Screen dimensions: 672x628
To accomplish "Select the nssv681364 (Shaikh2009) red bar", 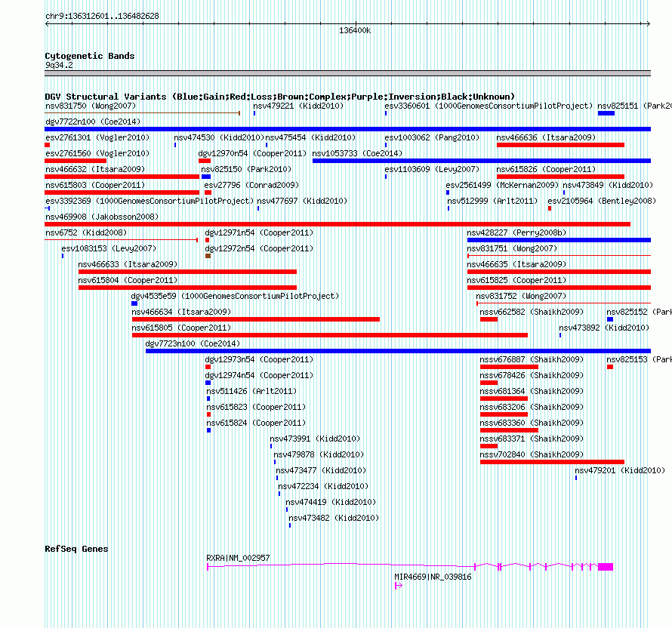I will [504, 399].
